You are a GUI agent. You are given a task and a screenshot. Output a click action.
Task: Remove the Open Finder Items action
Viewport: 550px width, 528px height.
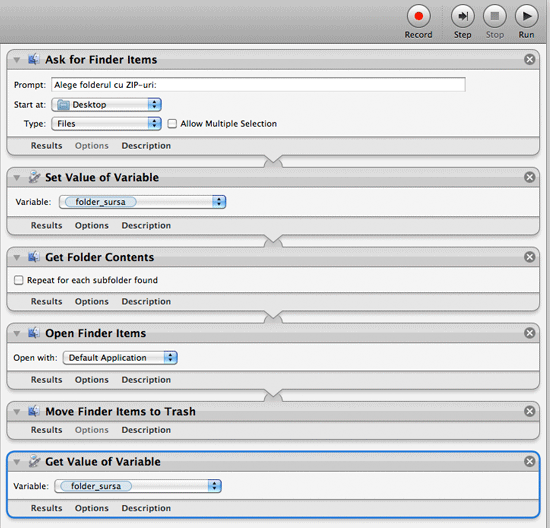point(530,333)
